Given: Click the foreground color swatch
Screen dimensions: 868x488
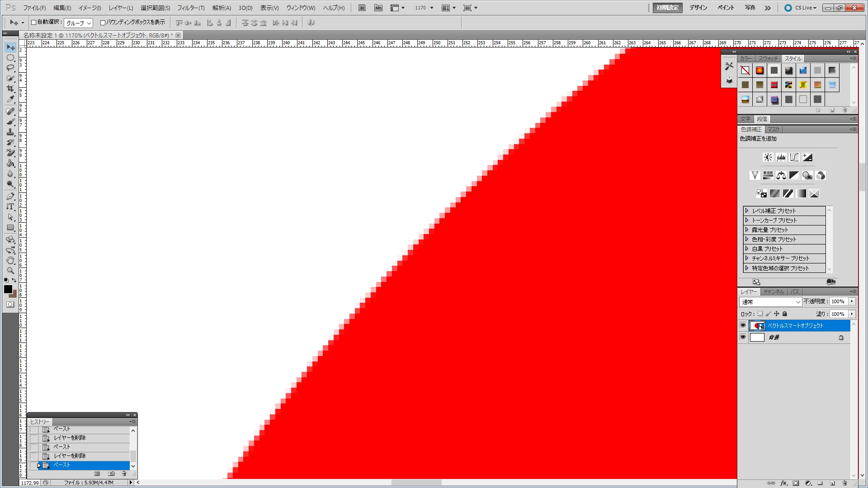Looking at the screenshot, I should [x=8, y=289].
